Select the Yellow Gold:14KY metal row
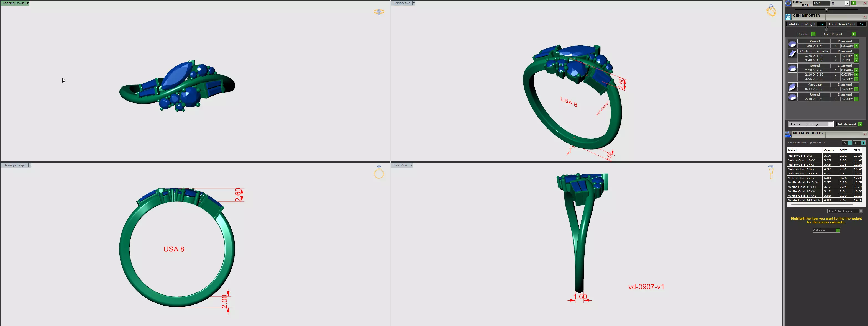 point(825,165)
